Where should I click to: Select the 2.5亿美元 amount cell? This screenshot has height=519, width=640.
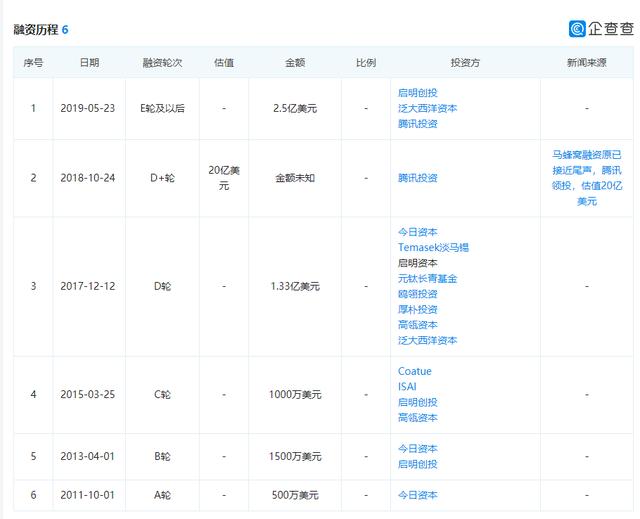point(295,109)
